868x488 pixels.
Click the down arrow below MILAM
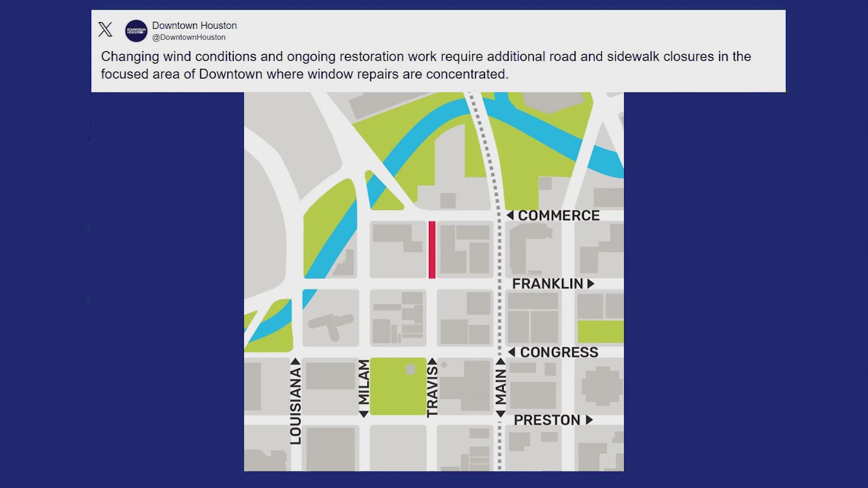tap(363, 414)
